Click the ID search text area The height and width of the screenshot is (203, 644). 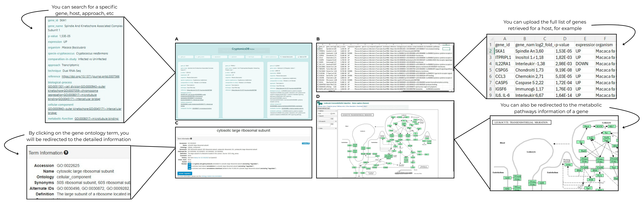pyautogui.click(x=324, y=125)
